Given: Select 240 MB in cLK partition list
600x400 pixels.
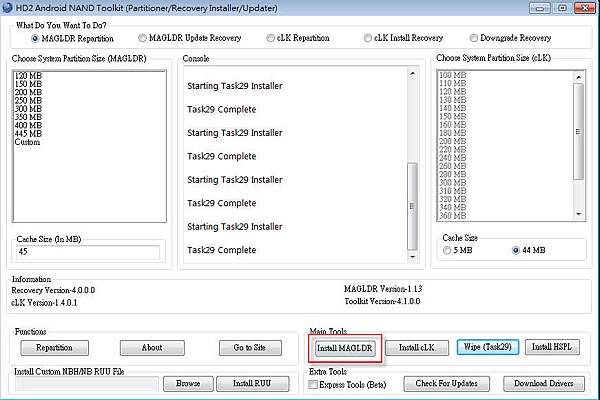Looking at the screenshot, I should pos(453,158).
